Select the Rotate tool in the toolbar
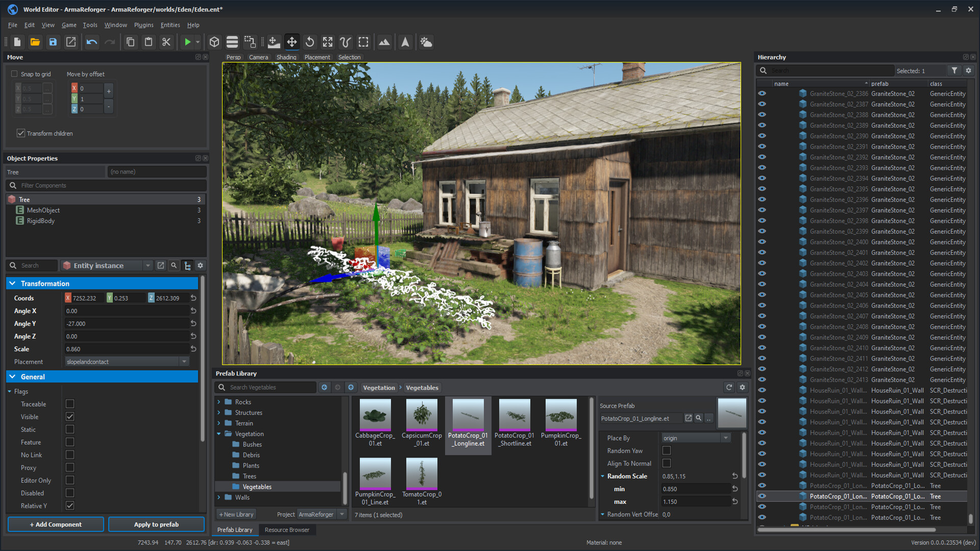This screenshot has width=980, height=551. click(310, 42)
